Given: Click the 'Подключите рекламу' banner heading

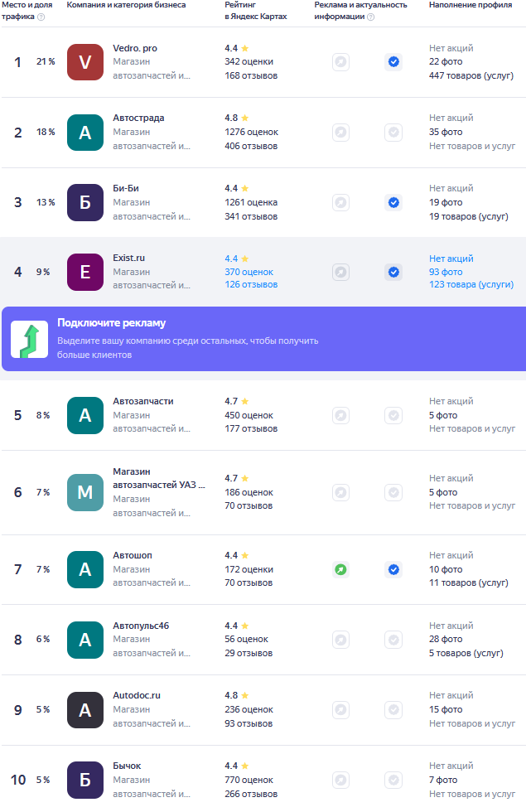Looking at the screenshot, I should pyautogui.click(x=113, y=323).
